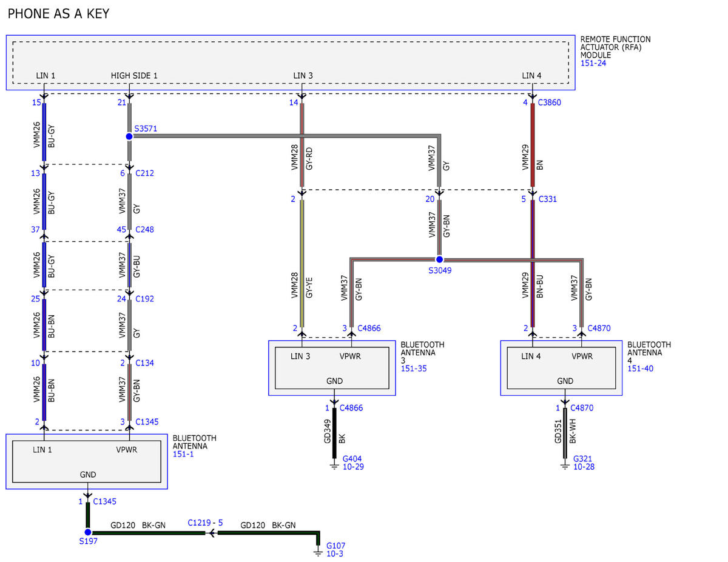Open connector C248 details
The image size is (728, 562).
pyautogui.click(x=144, y=230)
